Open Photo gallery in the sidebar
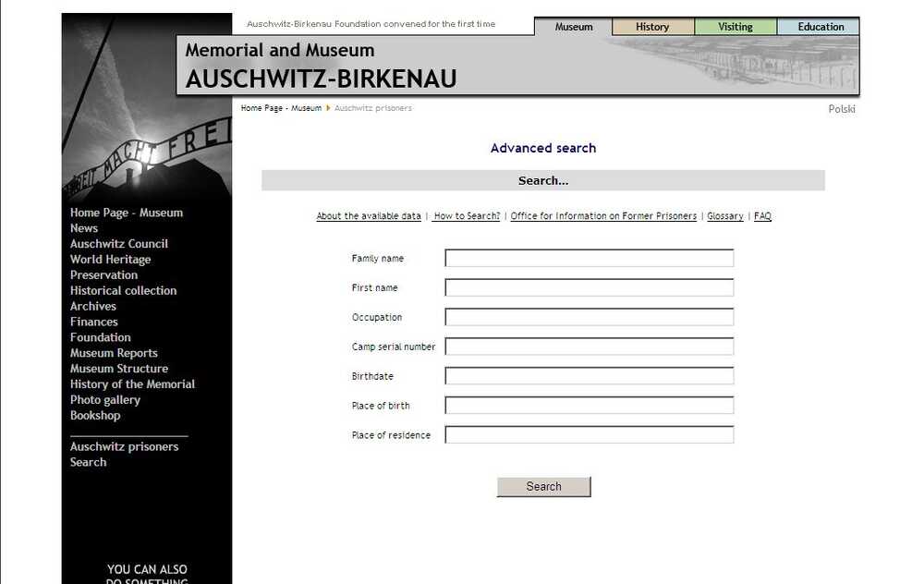 105,400
